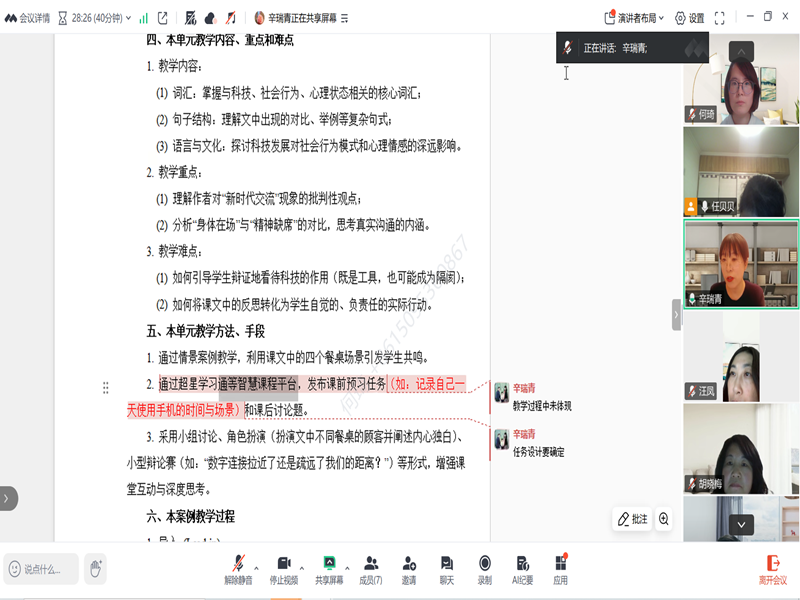Image resolution: width=800 pixels, height=600 pixels.
Task: Unmute the microphone (解除静音)
Action: click(237, 568)
